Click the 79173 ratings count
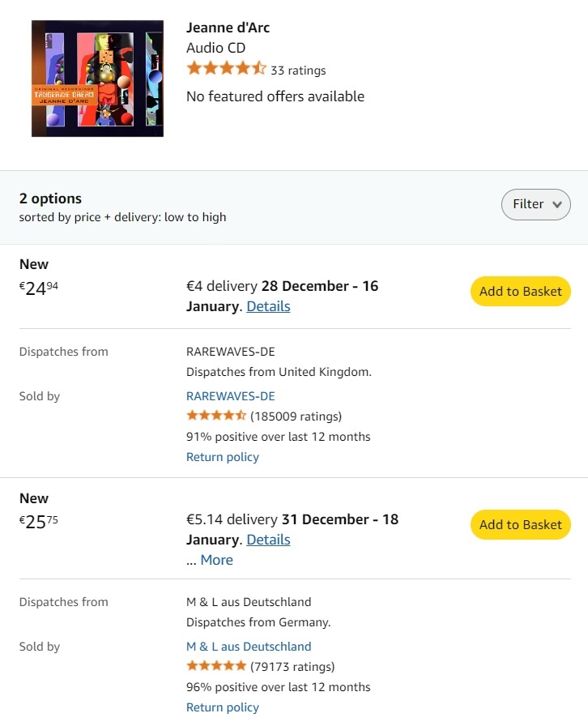This screenshot has width=588, height=726. (292, 667)
